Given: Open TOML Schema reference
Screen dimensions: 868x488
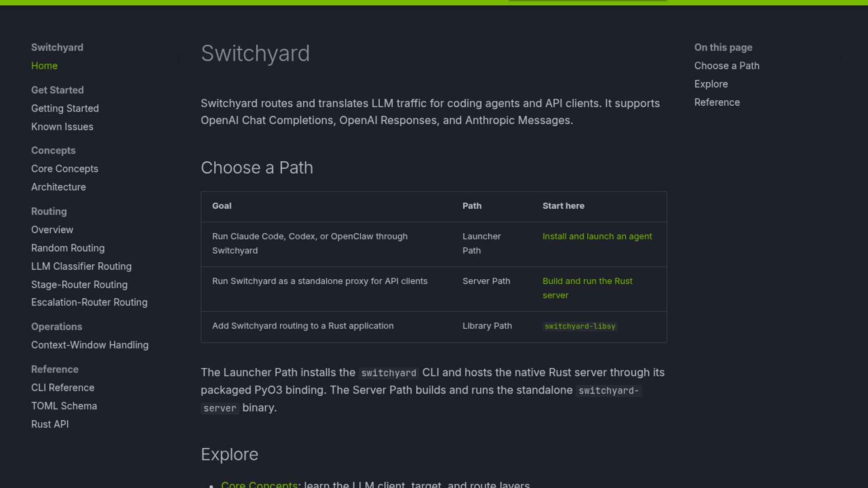Looking at the screenshot, I should point(64,406).
